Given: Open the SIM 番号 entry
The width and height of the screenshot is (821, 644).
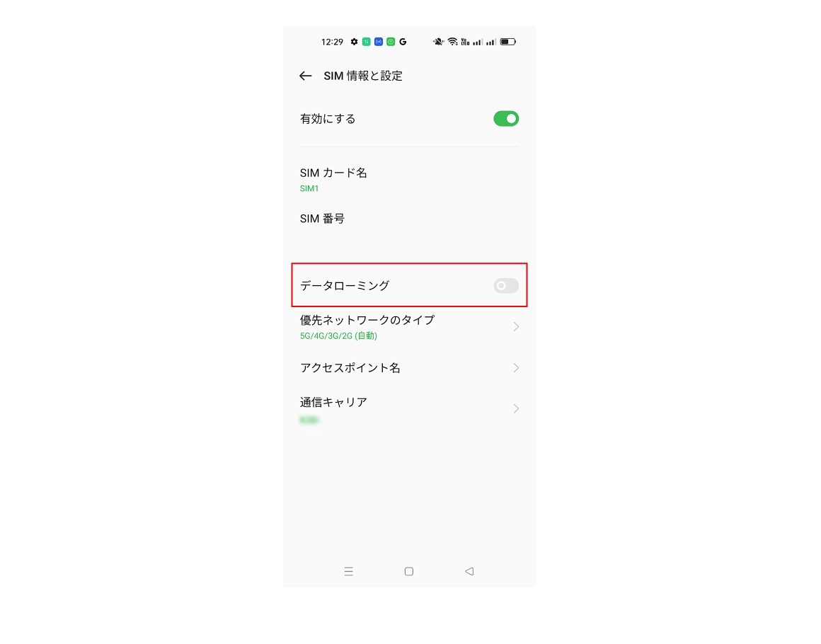Looking at the screenshot, I should pos(409,219).
